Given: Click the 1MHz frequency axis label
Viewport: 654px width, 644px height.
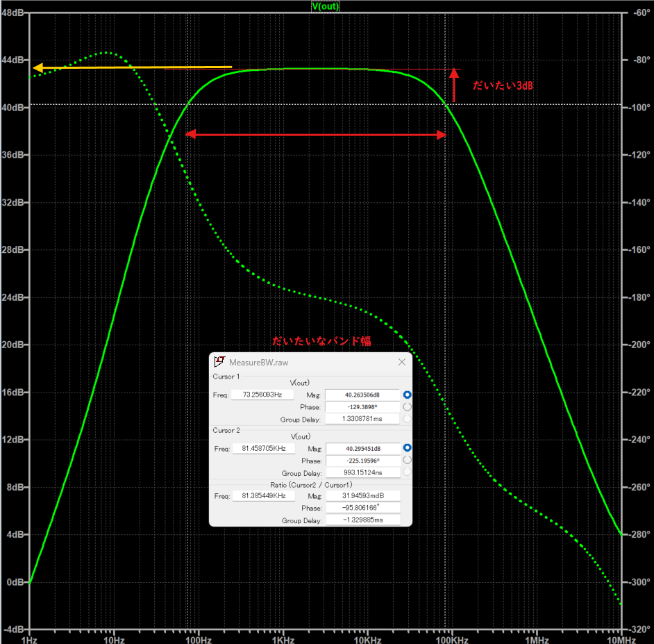Looking at the screenshot, I should 537,640.
